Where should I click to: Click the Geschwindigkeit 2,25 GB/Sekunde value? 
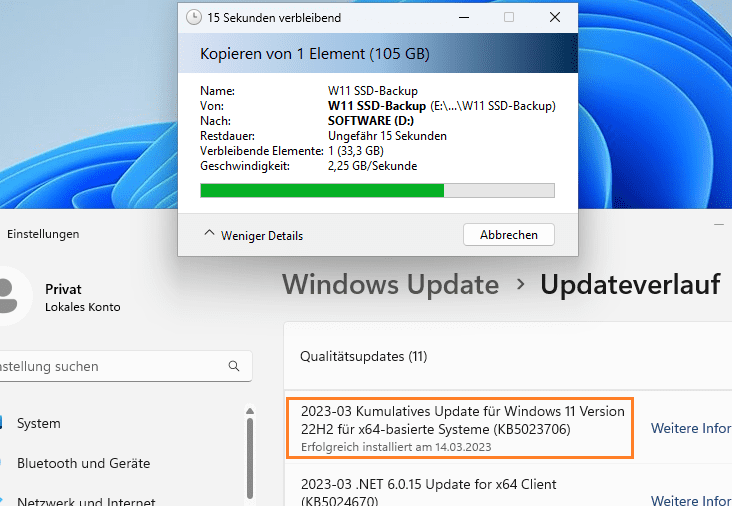372,166
